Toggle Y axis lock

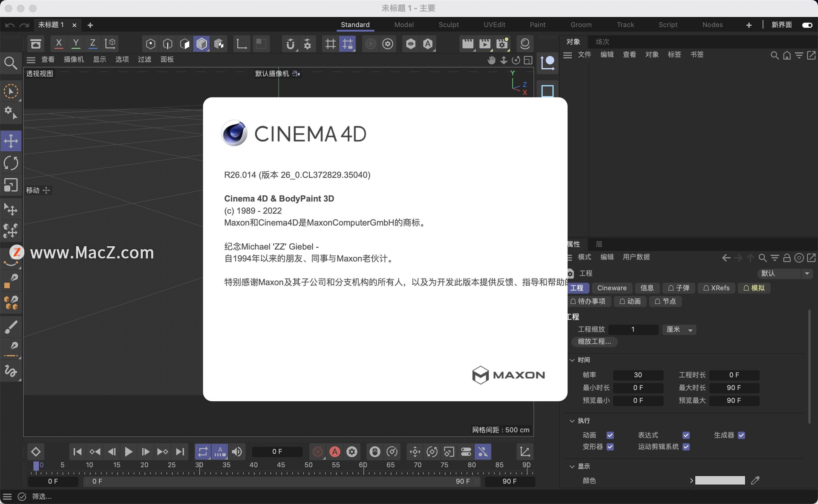point(76,43)
